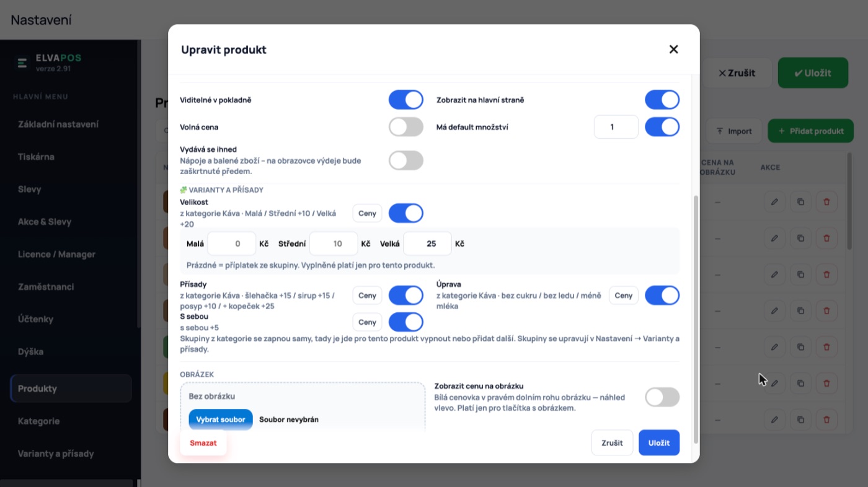Viewport: 868px width, 487px height.
Task: Disable the Přísady group switch
Action: click(406, 296)
